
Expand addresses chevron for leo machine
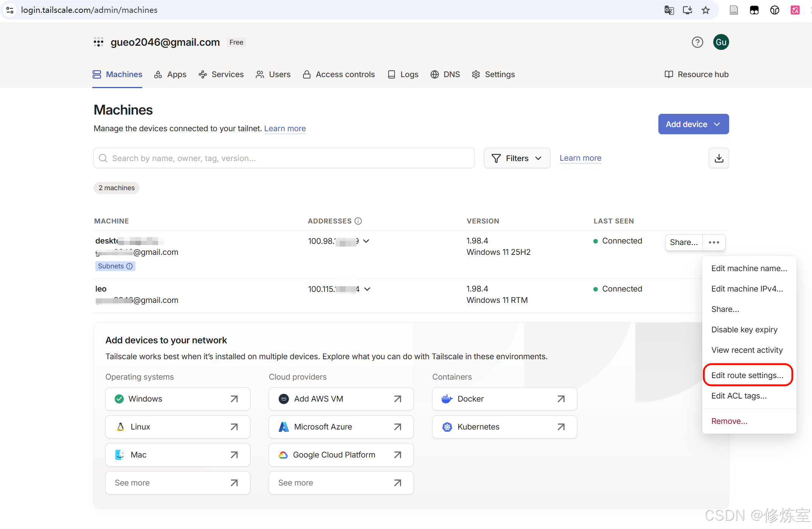coord(367,289)
